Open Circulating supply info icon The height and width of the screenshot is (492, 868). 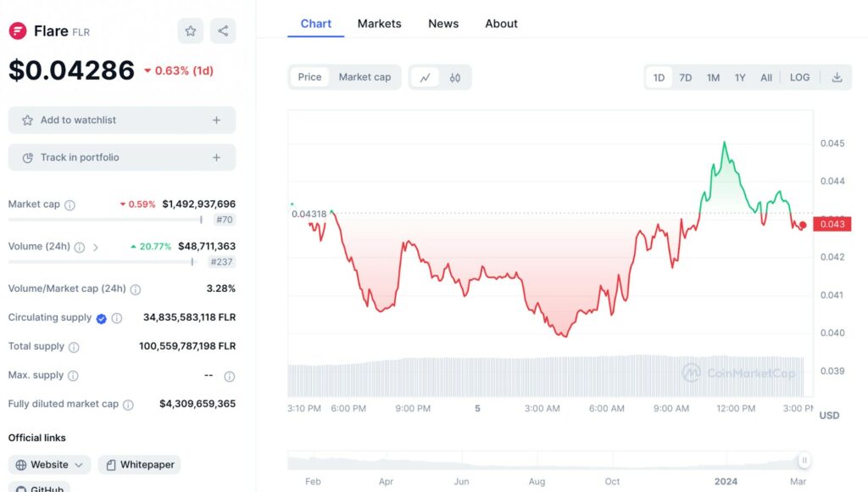(x=117, y=318)
